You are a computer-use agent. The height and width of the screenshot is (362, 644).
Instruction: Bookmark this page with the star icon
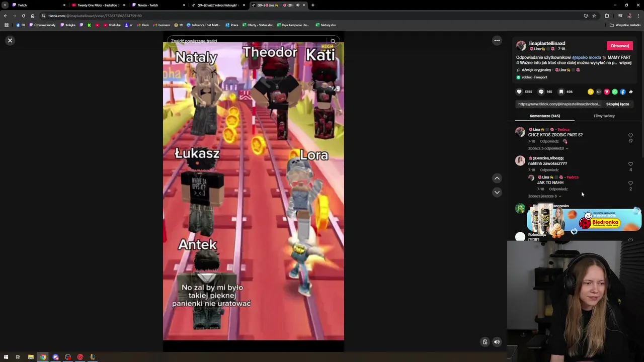click(x=594, y=16)
